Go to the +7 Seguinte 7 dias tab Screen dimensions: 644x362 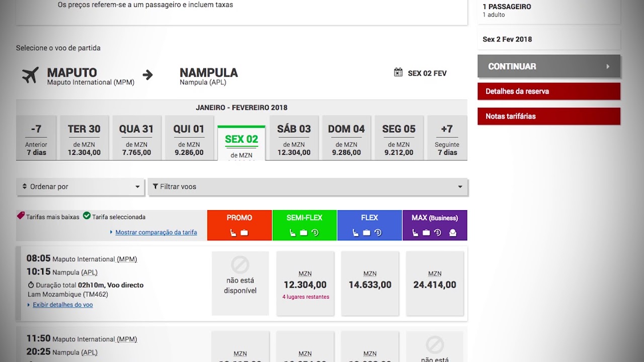click(447, 138)
